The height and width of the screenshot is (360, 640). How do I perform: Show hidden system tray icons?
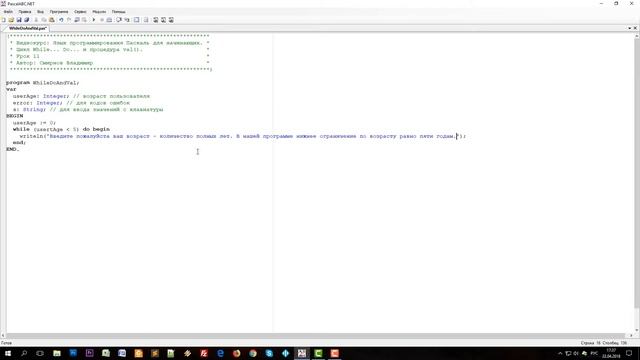pyautogui.click(x=560, y=353)
